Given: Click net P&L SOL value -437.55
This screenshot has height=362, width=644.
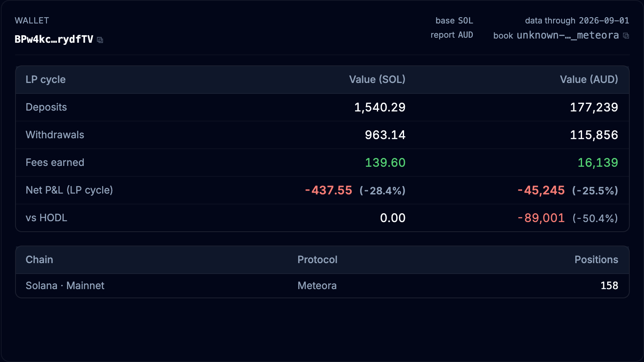Looking at the screenshot, I should click(329, 190).
